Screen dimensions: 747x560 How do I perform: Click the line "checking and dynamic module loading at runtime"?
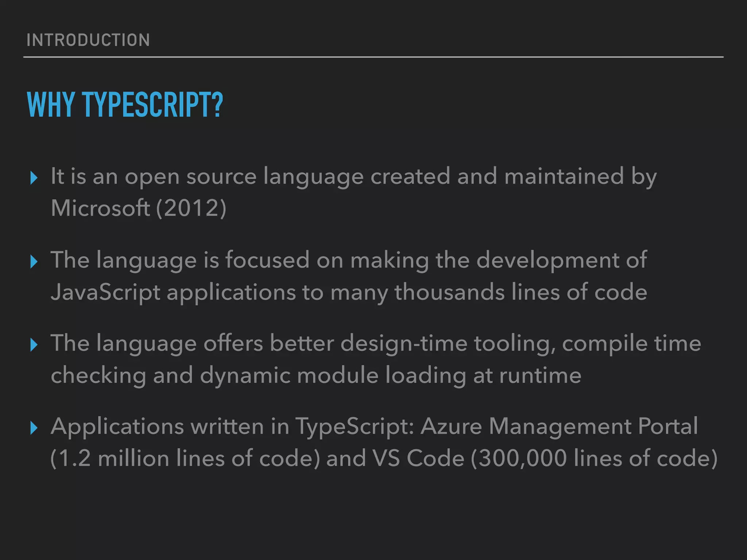(316, 376)
